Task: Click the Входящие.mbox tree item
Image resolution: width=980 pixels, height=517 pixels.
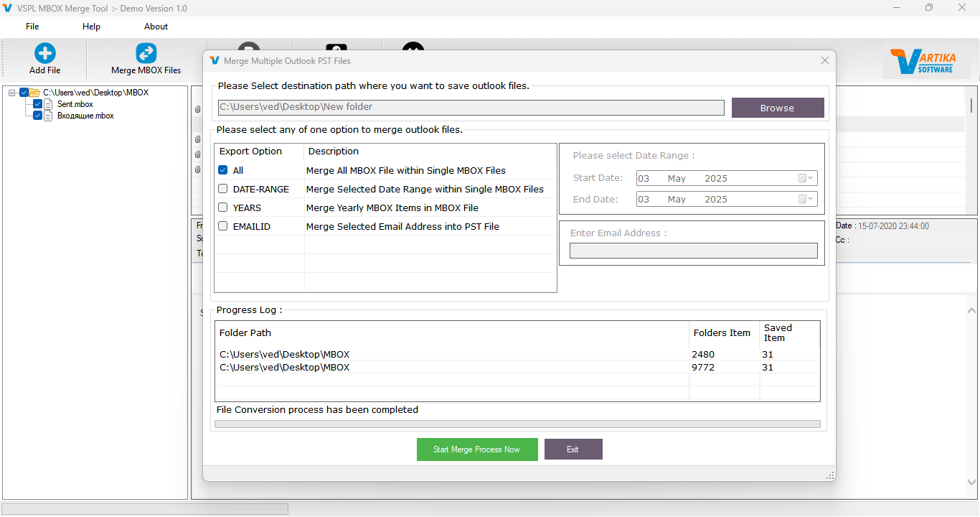Action: pos(85,116)
